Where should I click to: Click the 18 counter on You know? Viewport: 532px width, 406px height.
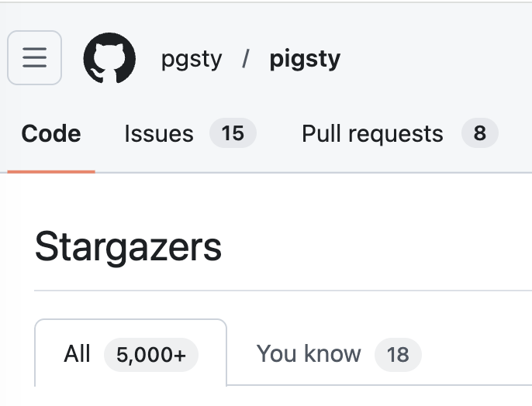398,355
